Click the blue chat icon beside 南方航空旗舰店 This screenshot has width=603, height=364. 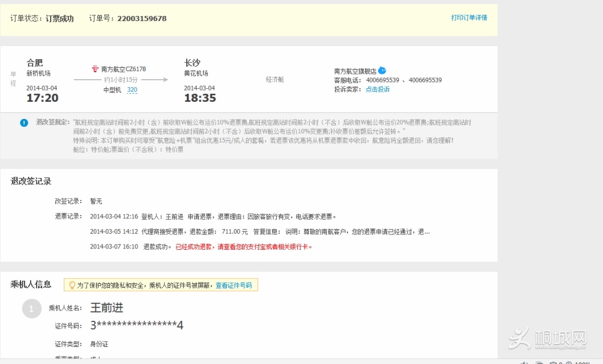click(382, 71)
